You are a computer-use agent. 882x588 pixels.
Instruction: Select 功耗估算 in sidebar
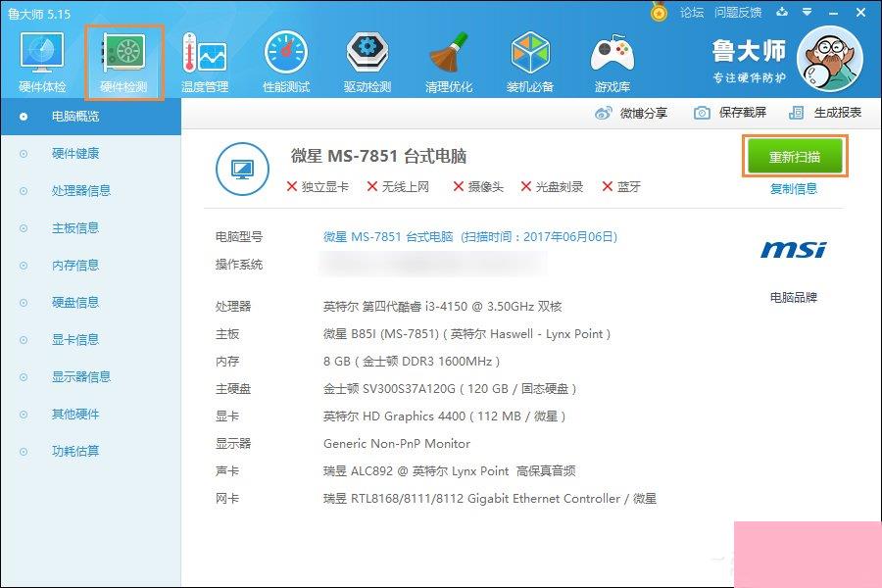[90, 451]
